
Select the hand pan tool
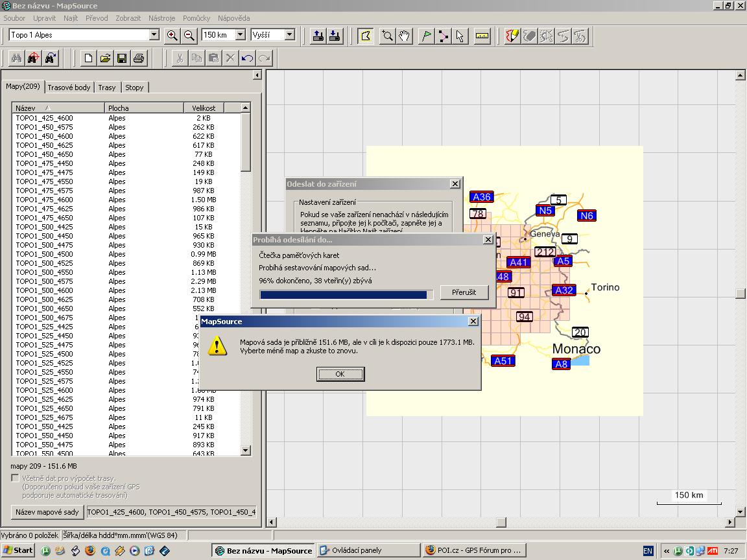pyautogui.click(x=405, y=36)
